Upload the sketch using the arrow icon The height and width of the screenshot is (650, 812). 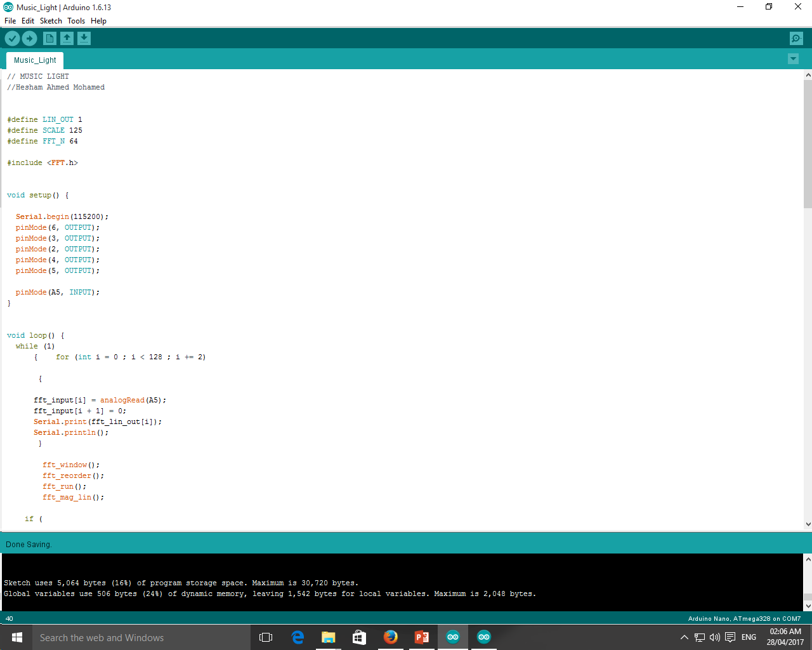coord(29,38)
